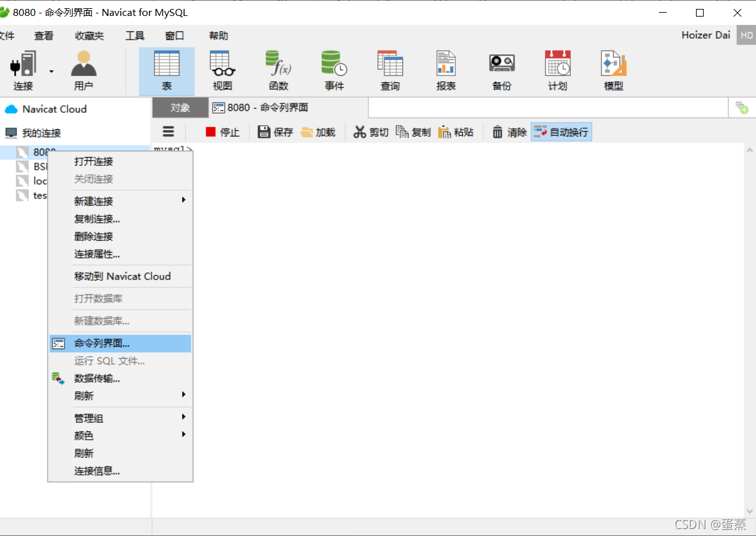Clear (清除) the console output

(x=510, y=132)
